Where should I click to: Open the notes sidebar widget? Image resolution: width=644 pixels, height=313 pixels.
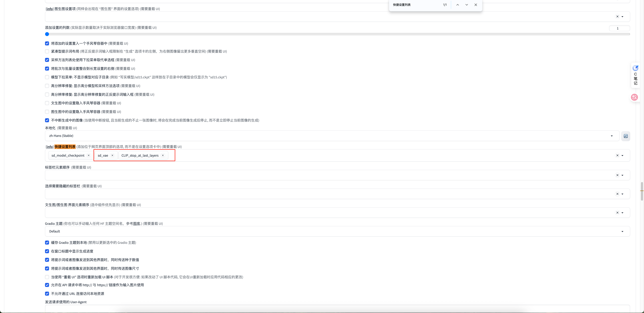pos(635,75)
